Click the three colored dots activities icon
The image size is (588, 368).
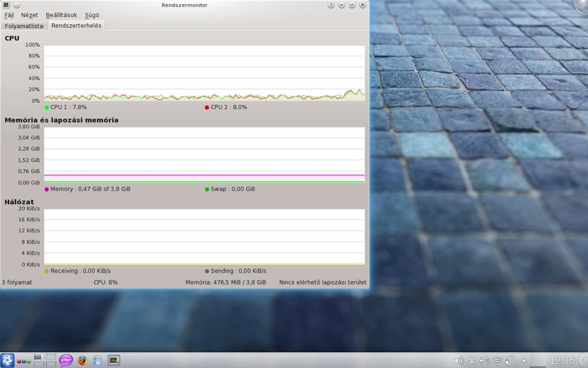point(24,361)
